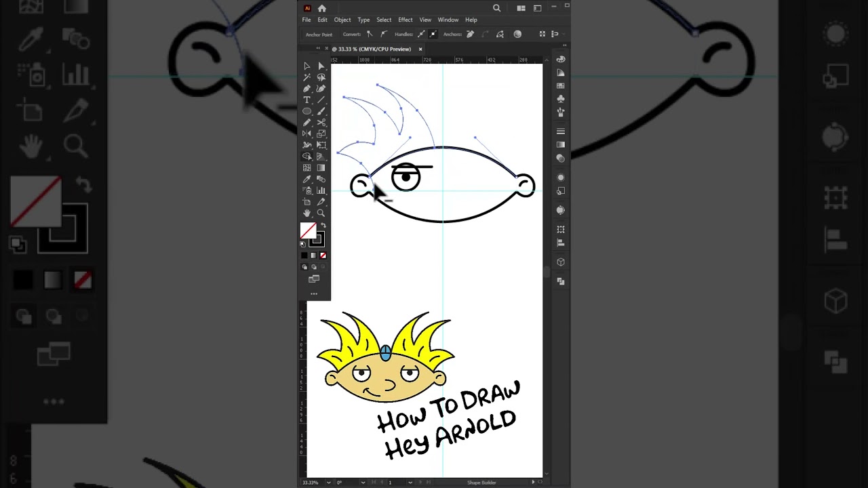This screenshot has width=868, height=488.
Task: Select the Ellipse tool
Action: (307, 111)
